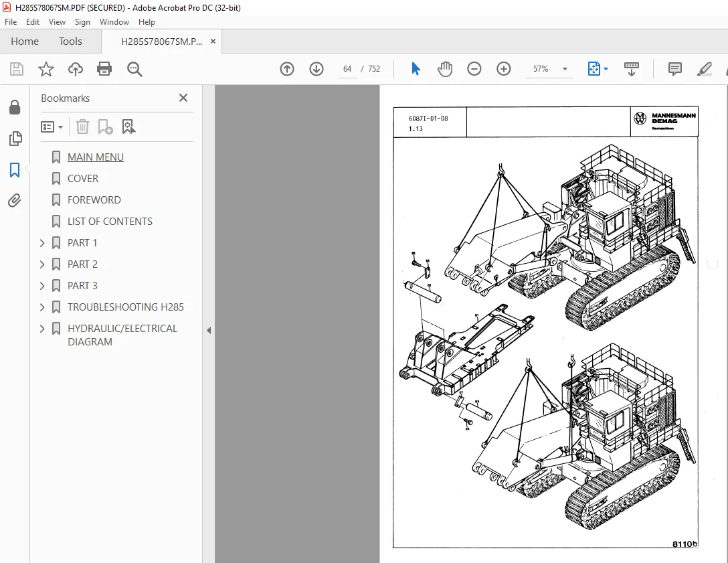This screenshot has width=728, height=563.
Task: Expand HYDRAULIC/ELECTRICAL DIAGRAM bookmark
Action: tap(42, 329)
